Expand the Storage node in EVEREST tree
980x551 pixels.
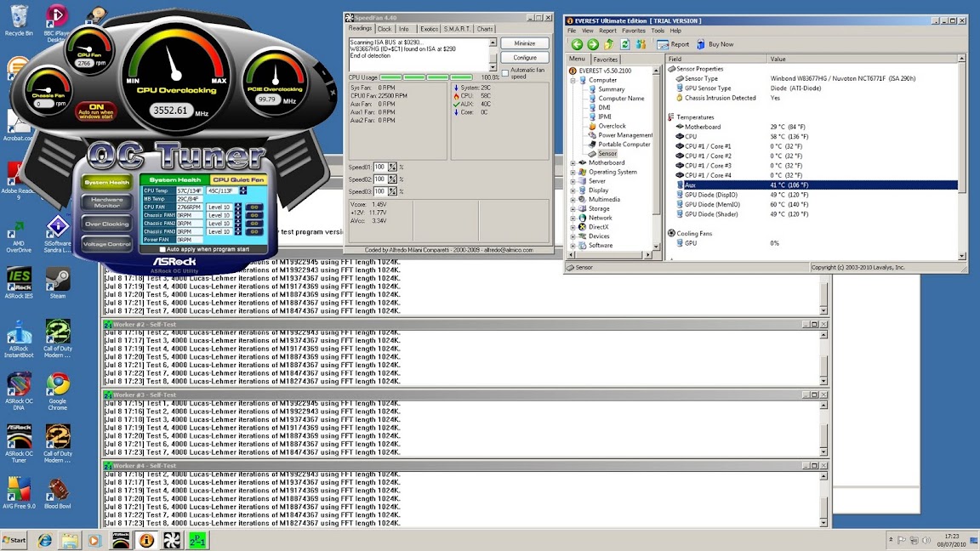pos(573,208)
